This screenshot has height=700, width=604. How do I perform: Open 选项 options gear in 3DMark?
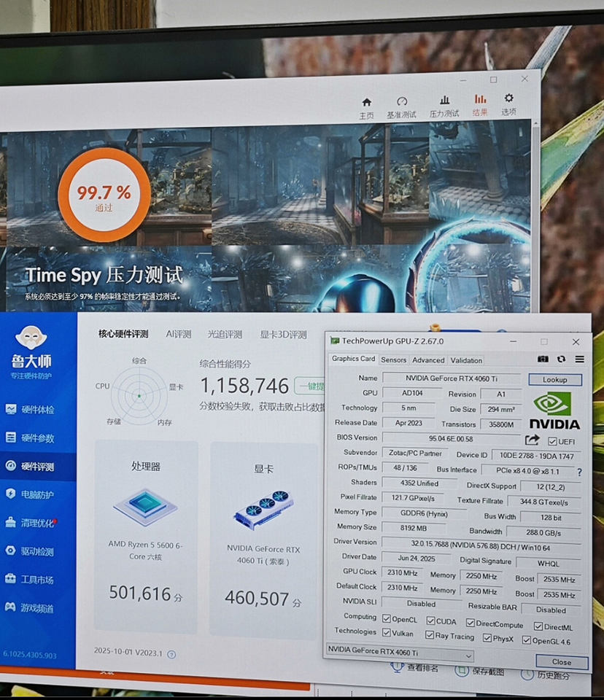509,104
